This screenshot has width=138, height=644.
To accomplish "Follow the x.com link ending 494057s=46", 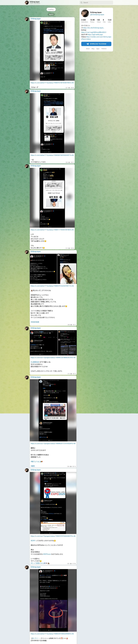I will point(52,634).
